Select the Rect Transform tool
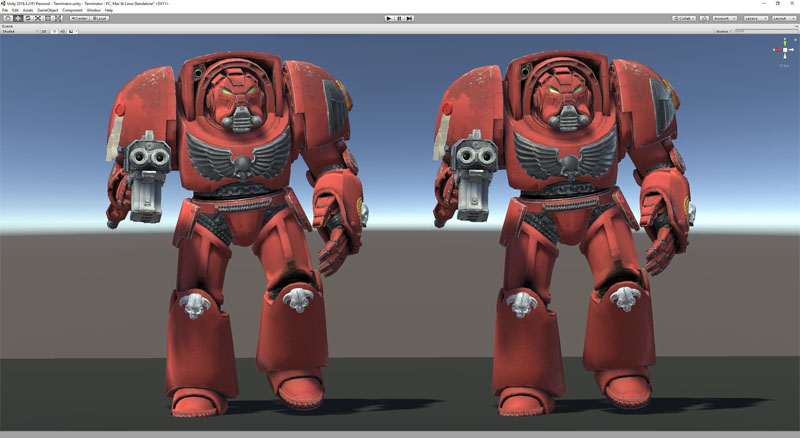 [50, 18]
